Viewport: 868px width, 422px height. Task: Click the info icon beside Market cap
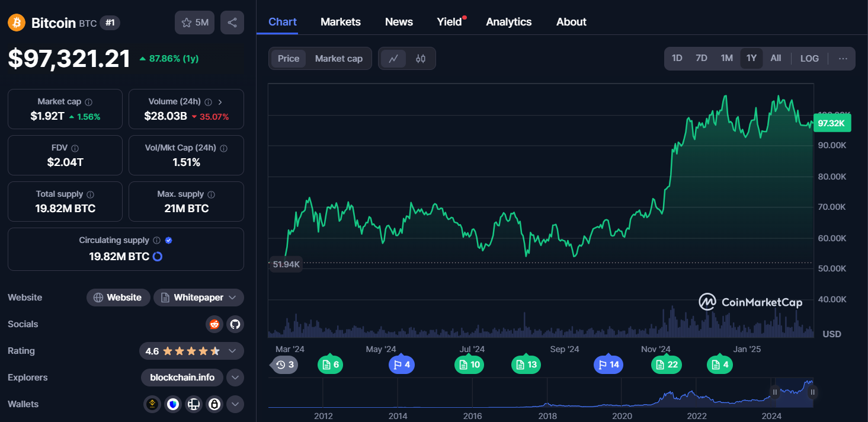[x=88, y=102]
